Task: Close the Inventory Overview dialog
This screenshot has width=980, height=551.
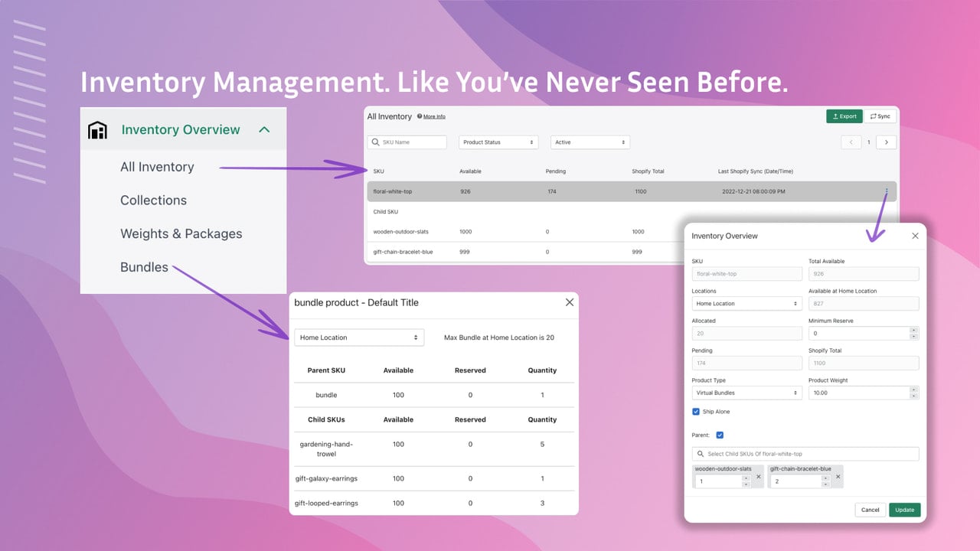Action: coord(915,236)
